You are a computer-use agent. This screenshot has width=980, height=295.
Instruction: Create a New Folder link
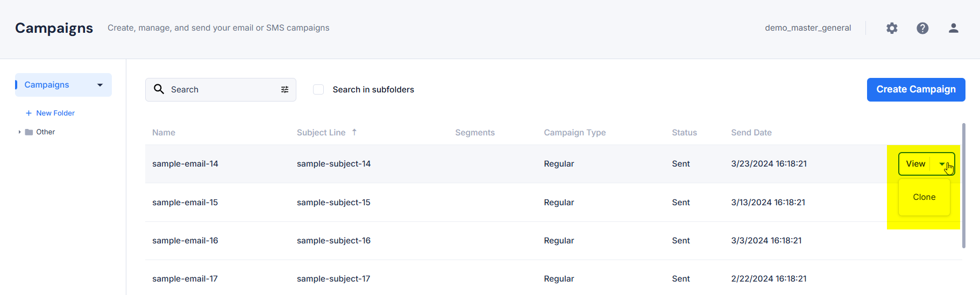click(x=55, y=113)
